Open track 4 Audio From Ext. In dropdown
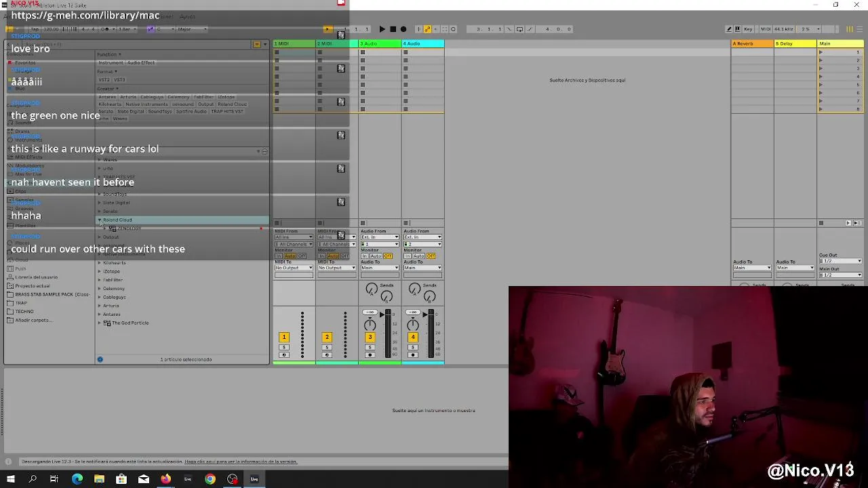The image size is (868, 488). [x=422, y=237]
